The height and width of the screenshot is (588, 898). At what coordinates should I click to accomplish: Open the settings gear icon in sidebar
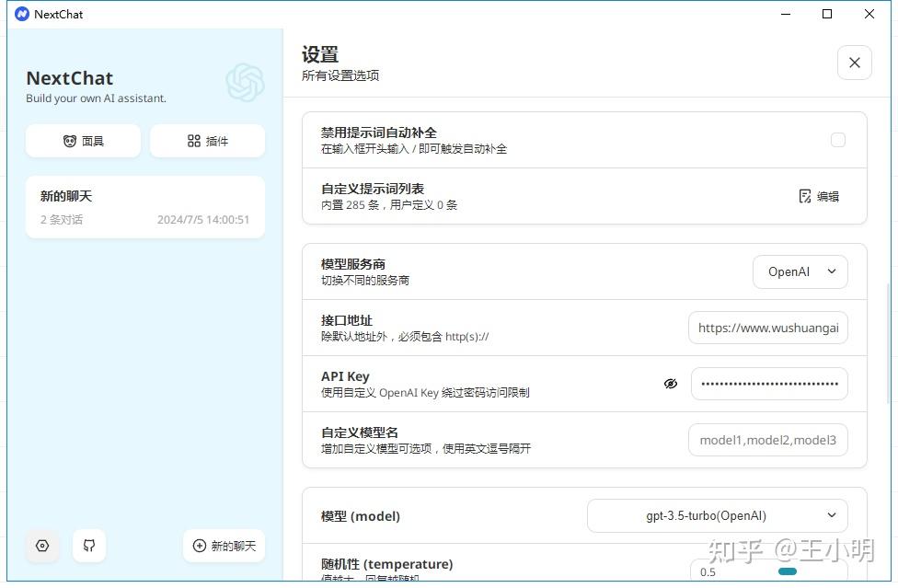click(x=42, y=546)
